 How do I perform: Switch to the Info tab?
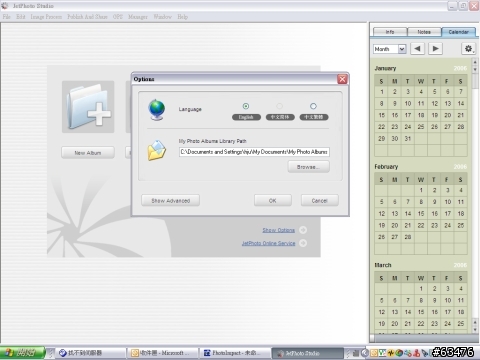[390, 32]
